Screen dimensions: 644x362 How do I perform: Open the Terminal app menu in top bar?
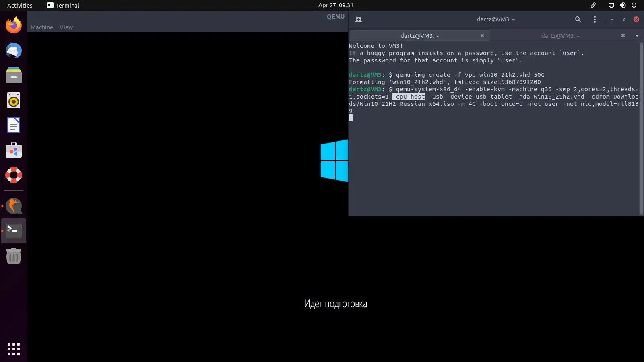(63, 5)
